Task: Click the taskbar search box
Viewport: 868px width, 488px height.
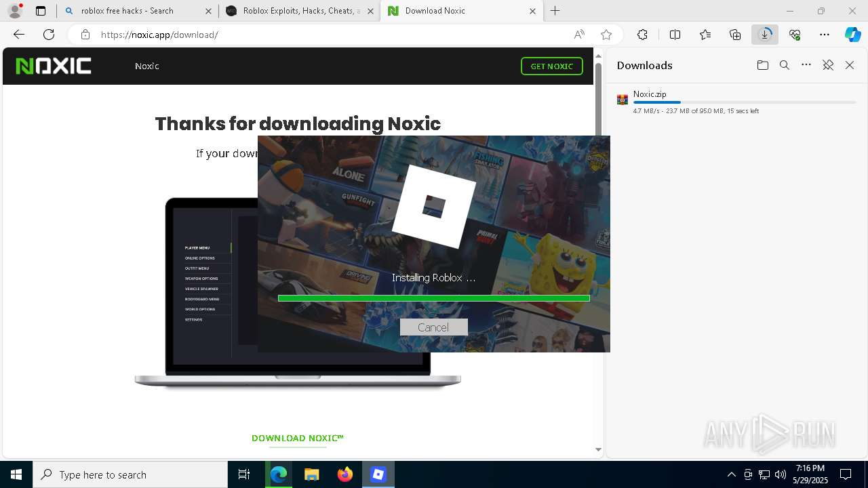Action: click(x=130, y=474)
